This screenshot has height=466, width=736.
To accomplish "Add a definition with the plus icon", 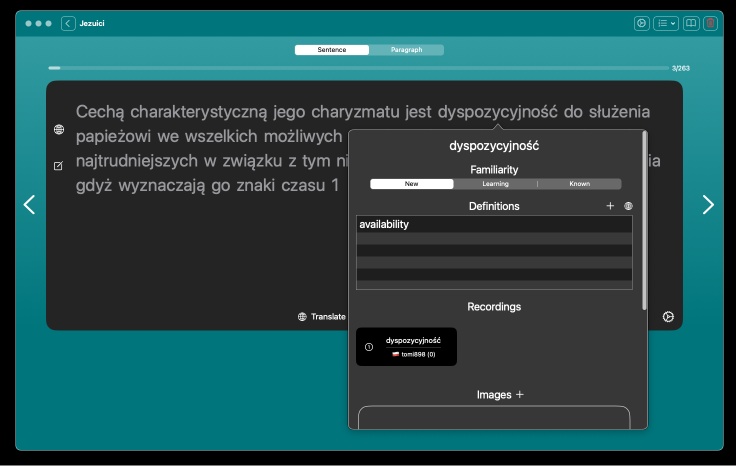I will (610, 206).
